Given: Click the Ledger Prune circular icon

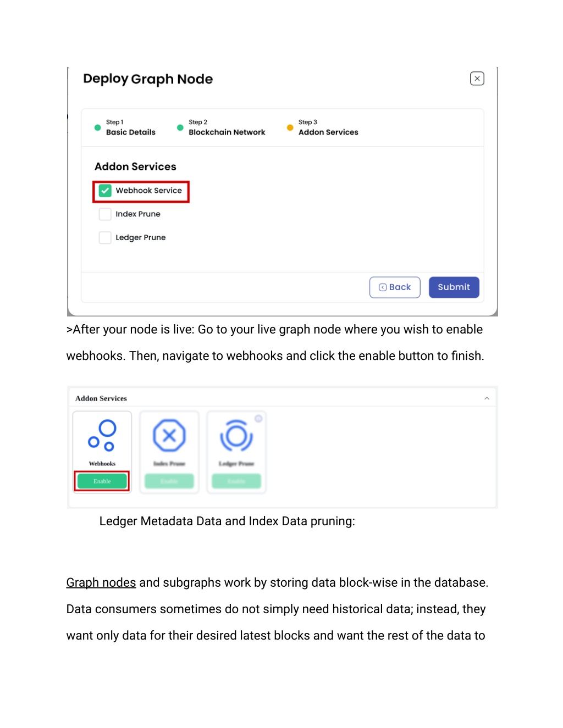Looking at the screenshot, I should tap(236, 436).
